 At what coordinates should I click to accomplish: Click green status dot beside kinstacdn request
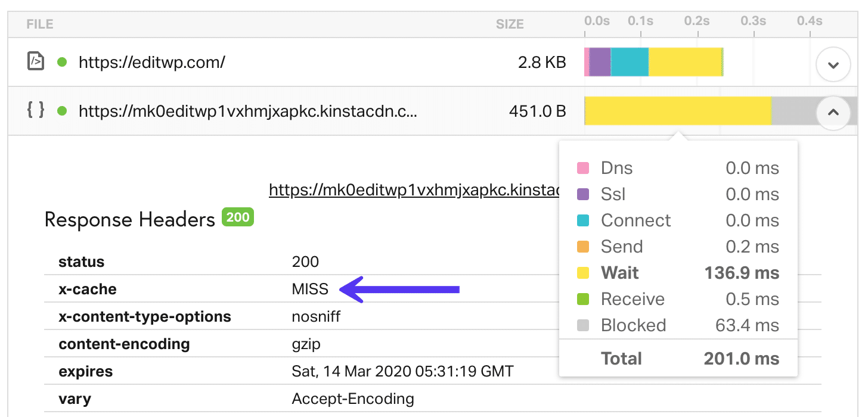pyautogui.click(x=62, y=111)
